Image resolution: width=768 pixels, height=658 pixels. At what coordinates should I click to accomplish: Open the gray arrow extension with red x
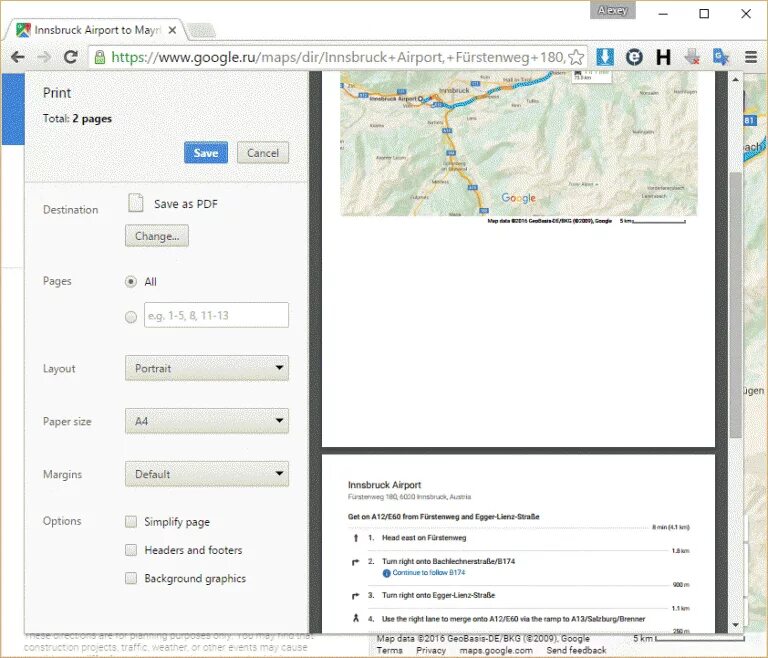click(x=692, y=57)
